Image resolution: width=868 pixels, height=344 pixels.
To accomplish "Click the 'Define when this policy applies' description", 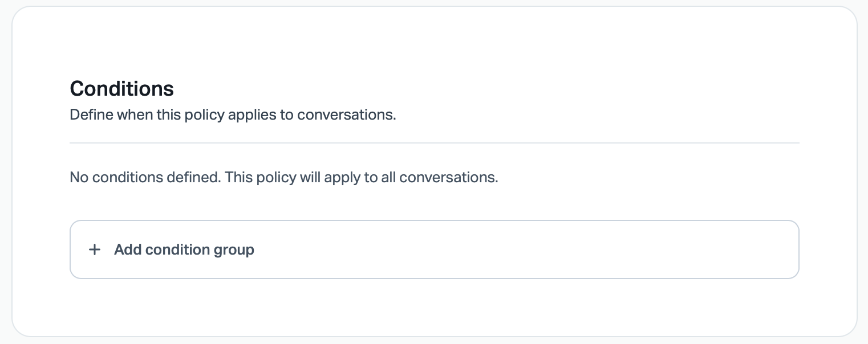I will 232,114.
